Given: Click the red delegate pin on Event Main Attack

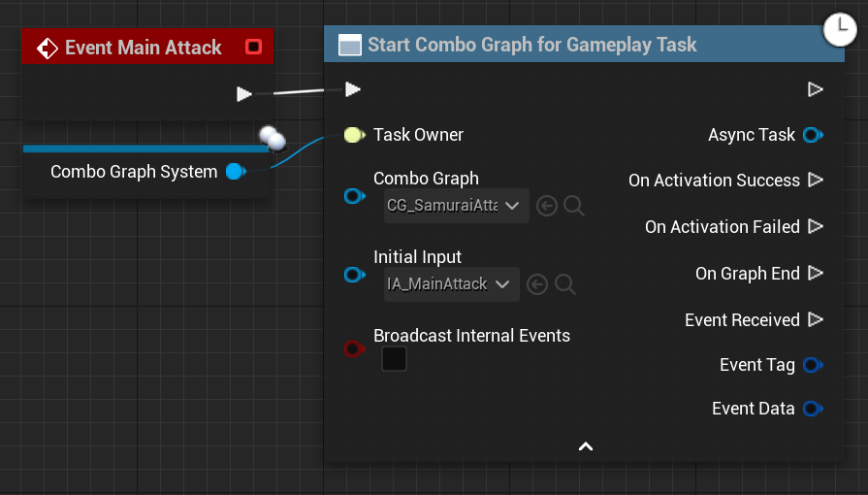Looking at the screenshot, I should (x=254, y=47).
